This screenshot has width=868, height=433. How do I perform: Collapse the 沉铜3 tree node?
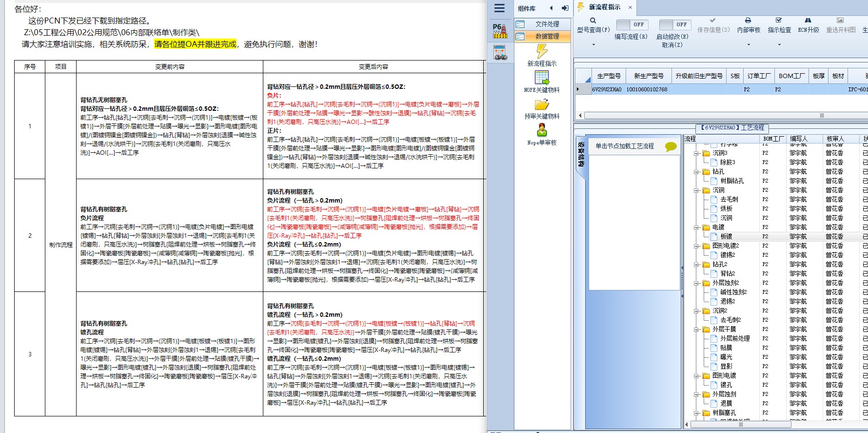coord(696,153)
